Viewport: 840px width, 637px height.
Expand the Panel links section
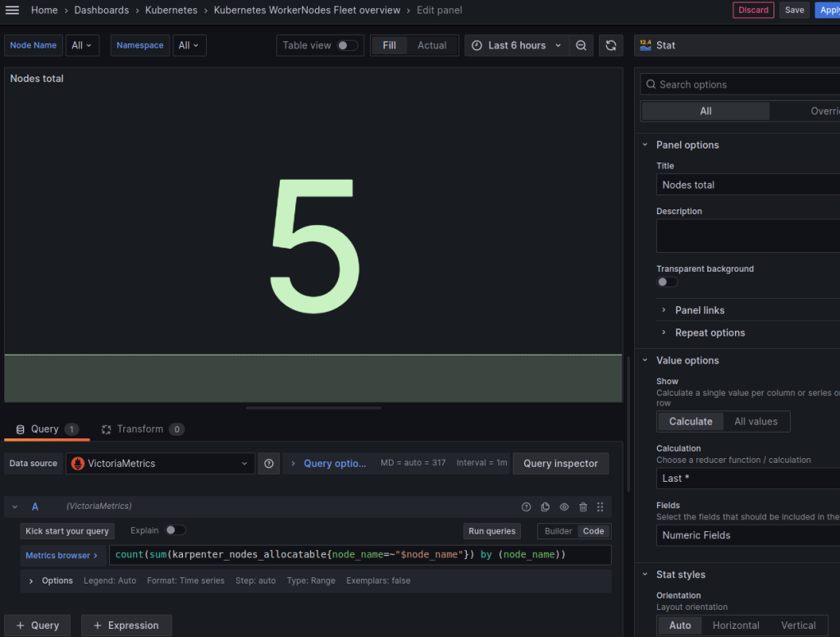pos(699,309)
